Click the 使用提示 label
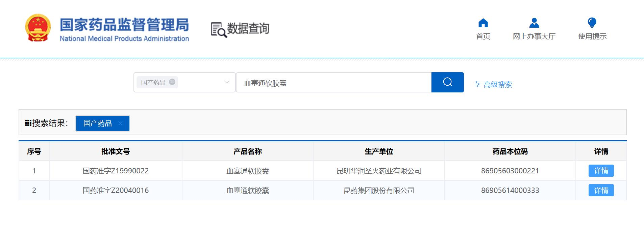Image resolution: width=644 pixels, height=227 pixels. [x=592, y=36]
